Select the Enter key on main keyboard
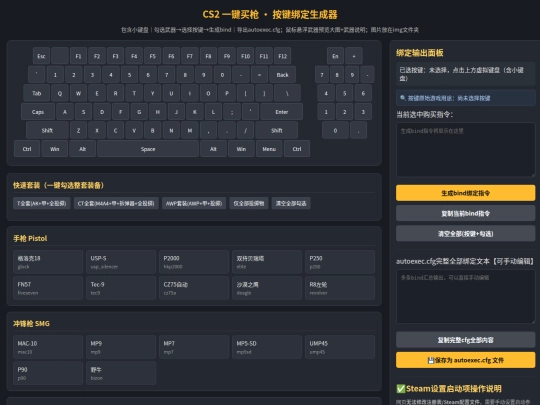This screenshot has height=405, width=540. pyautogui.click(x=282, y=112)
